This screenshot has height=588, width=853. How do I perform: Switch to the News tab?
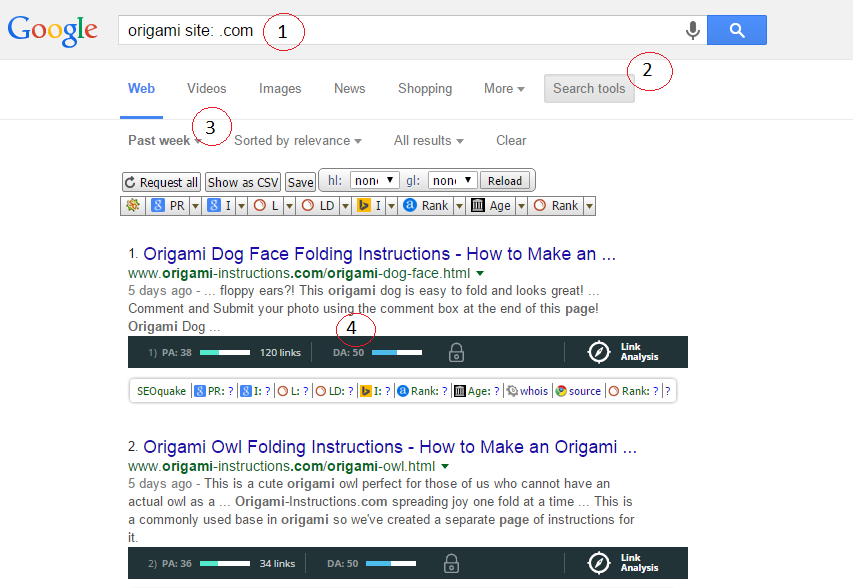point(349,88)
